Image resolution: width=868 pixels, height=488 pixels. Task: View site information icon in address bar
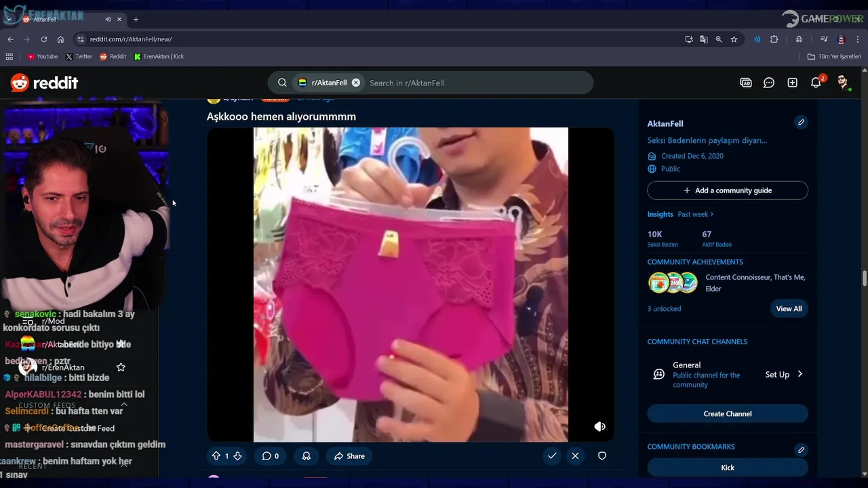coord(81,39)
